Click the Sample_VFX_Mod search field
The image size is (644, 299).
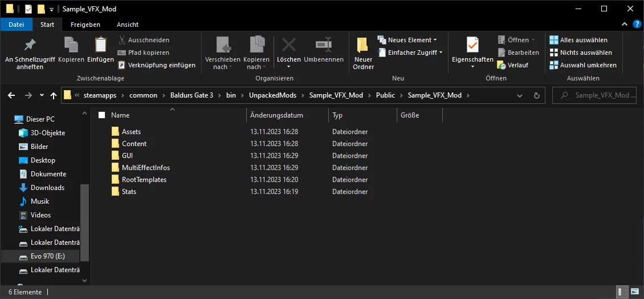pos(594,95)
